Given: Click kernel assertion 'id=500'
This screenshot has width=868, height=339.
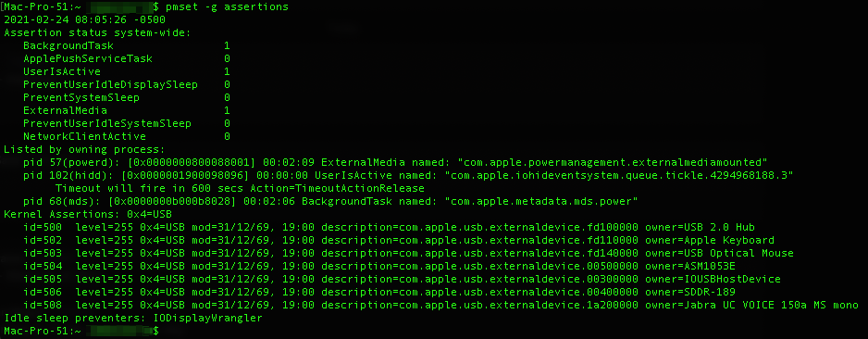Looking at the screenshot, I should click(x=42, y=227).
